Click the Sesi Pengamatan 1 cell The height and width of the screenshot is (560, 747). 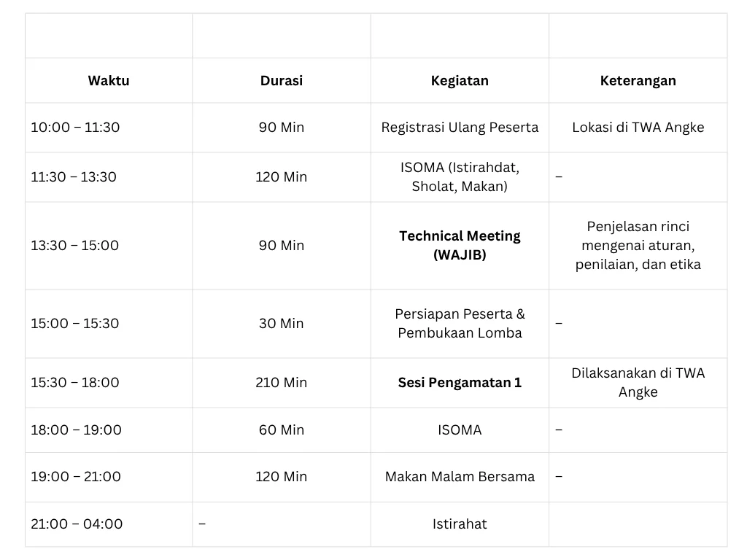click(x=460, y=383)
